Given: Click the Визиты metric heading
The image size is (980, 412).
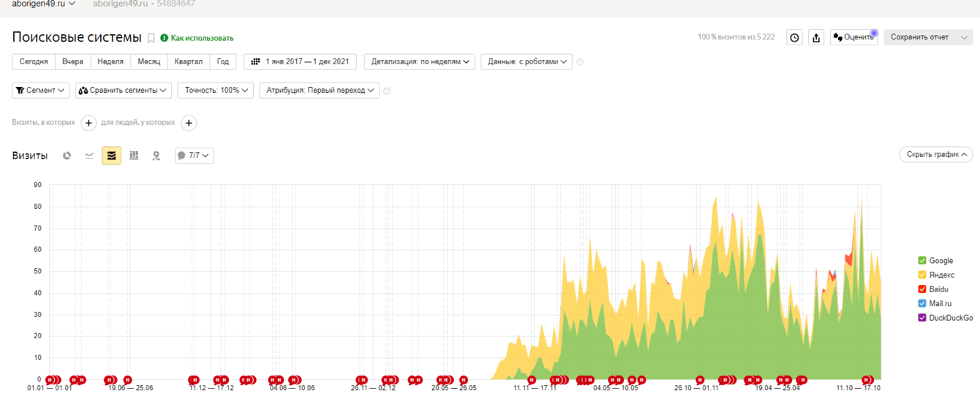Looking at the screenshot, I should point(30,156).
